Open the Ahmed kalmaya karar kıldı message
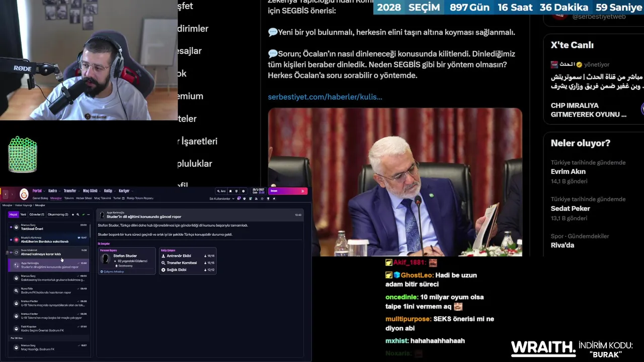Image resolution: width=644 pixels, height=362 pixels. [x=49, y=252]
